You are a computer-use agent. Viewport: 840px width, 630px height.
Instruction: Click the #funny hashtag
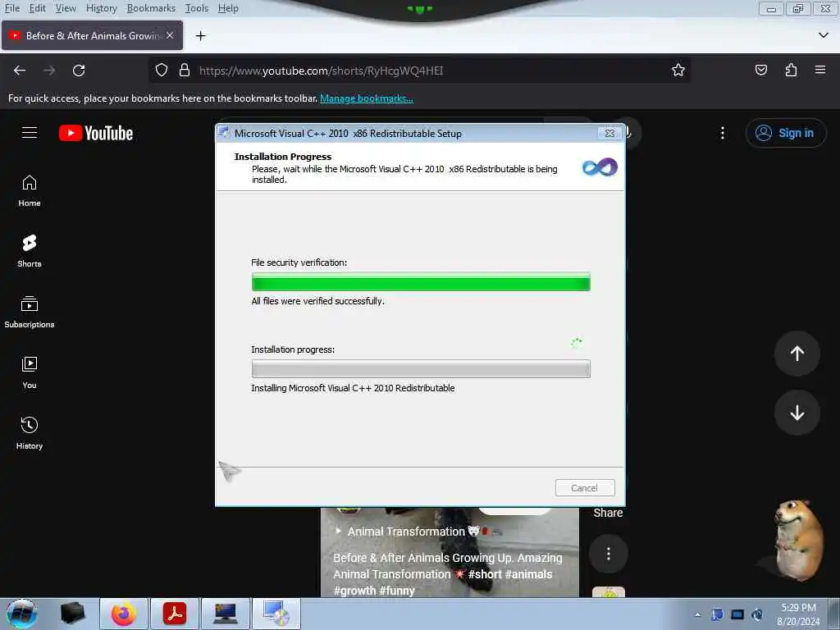point(397,591)
